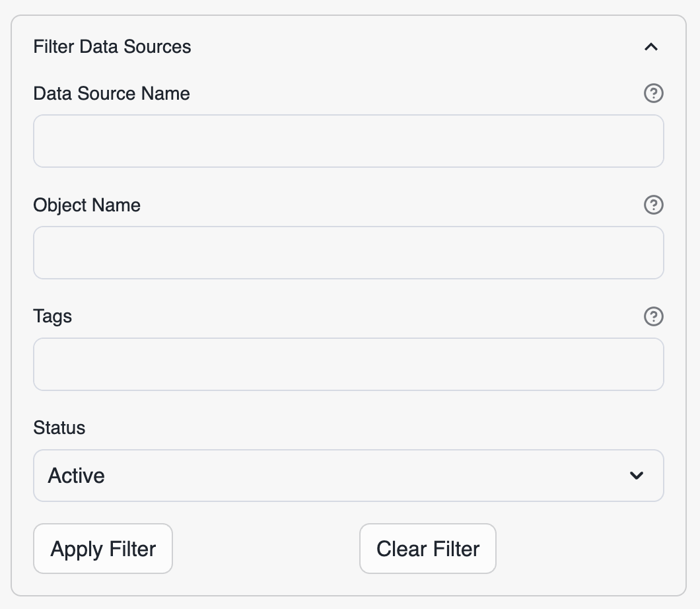Click the Object Name label text
Image resolution: width=700 pixels, height=609 pixels.
point(87,205)
